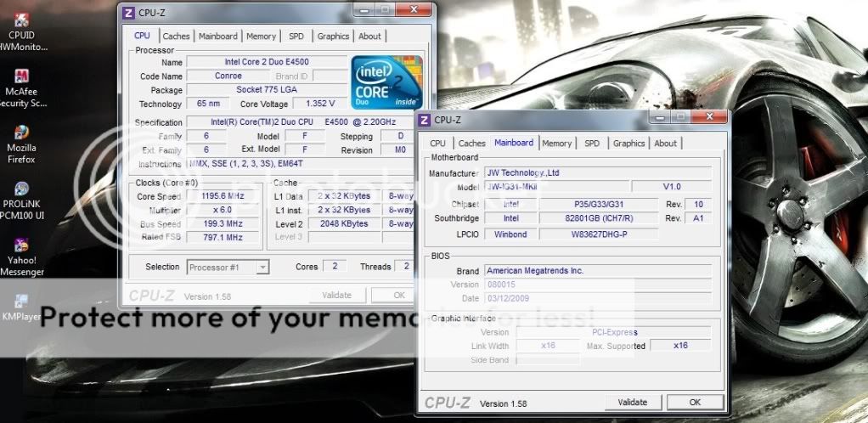Launch Yahoo! Messenger from the desktop

pos(21,257)
